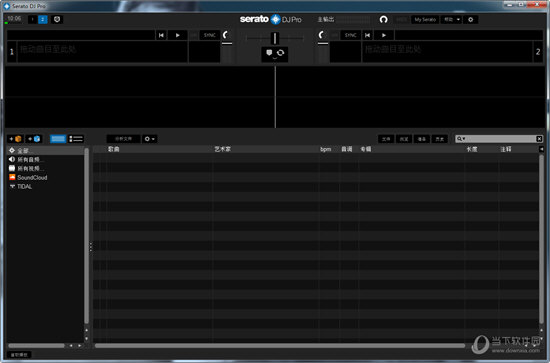The height and width of the screenshot is (363, 550).
Task: Add a new smart crate (blue box icon)
Action: 34,139
